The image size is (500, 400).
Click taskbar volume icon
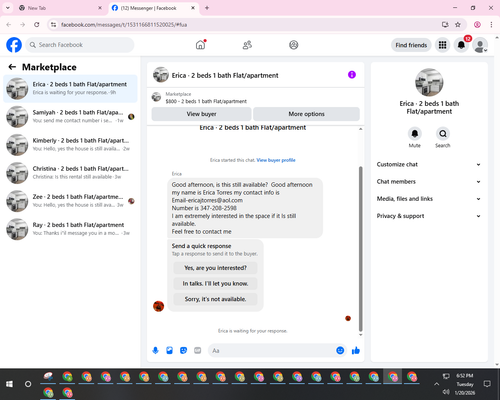coord(446,392)
